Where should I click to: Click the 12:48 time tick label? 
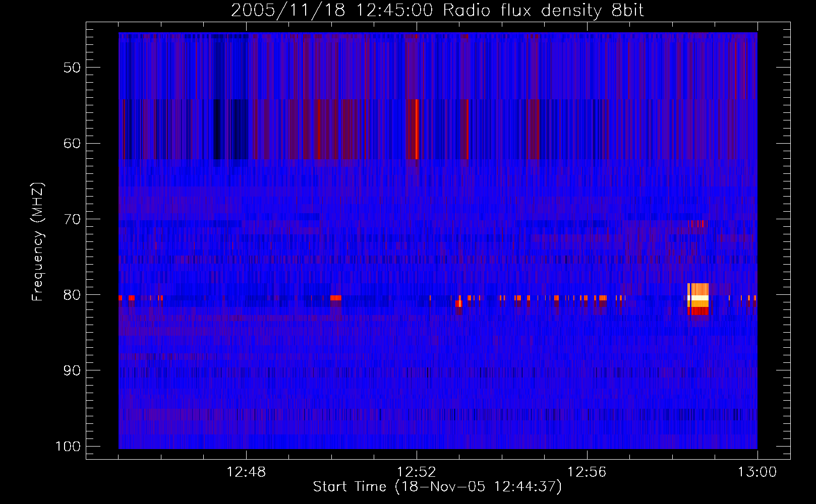coord(246,472)
